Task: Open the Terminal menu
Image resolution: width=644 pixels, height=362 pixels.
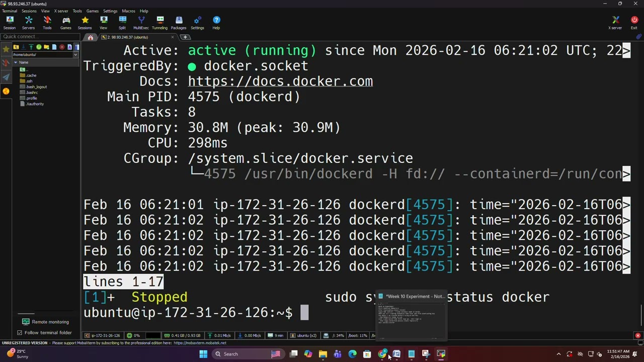Action: coord(10,11)
